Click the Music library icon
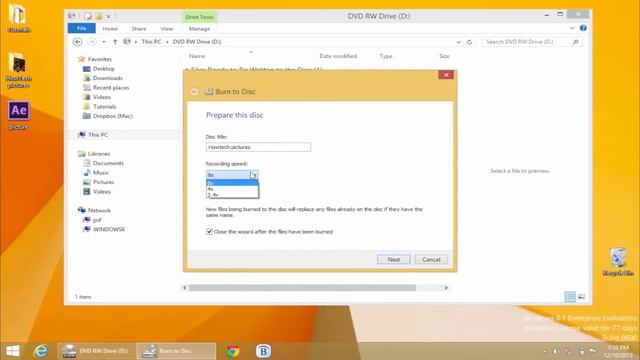Image resolution: width=640 pixels, height=360 pixels. [x=87, y=172]
